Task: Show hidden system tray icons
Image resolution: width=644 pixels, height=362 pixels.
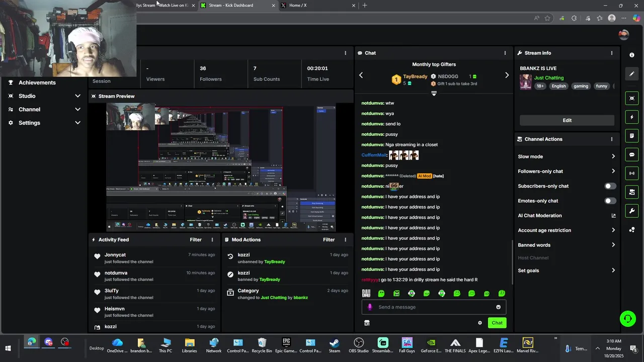Action: [x=598, y=348]
